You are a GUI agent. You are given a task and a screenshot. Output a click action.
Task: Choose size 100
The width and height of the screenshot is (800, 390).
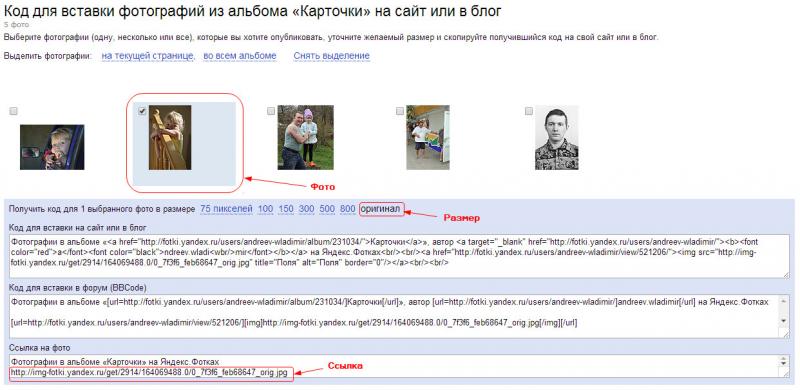click(x=265, y=209)
